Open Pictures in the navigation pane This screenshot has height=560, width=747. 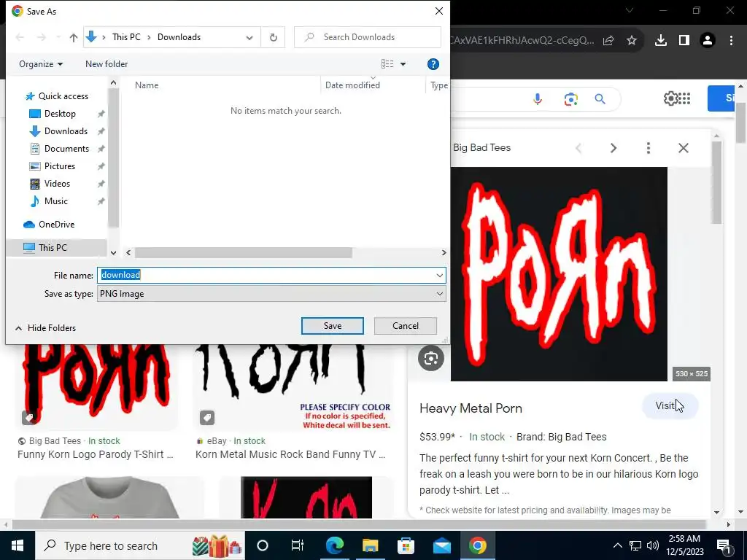(60, 166)
